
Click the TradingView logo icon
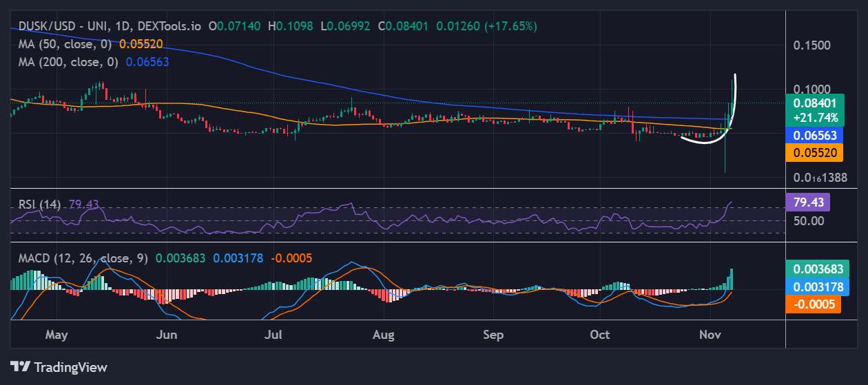[x=21, y=367]
